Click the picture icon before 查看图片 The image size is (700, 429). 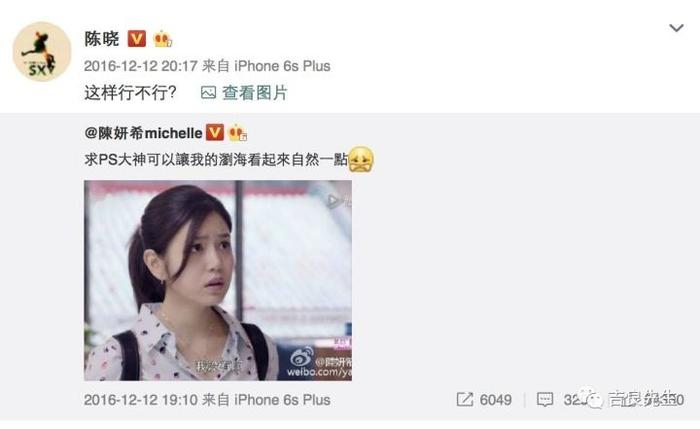point(208,93)
